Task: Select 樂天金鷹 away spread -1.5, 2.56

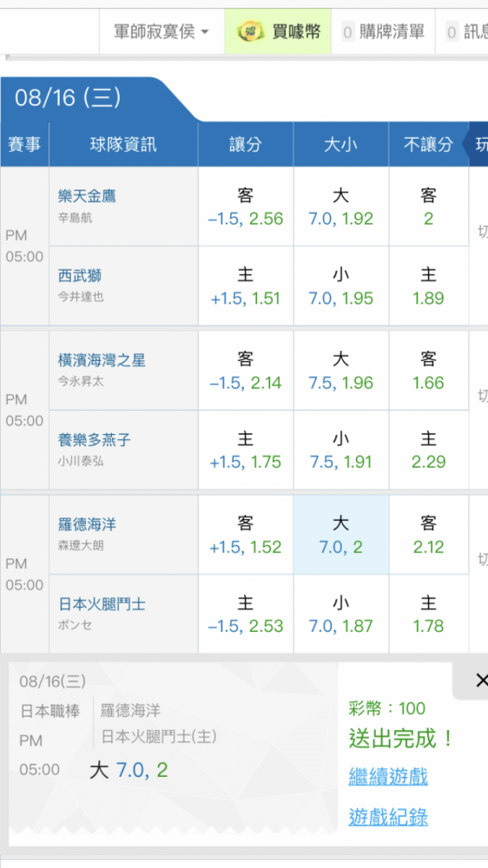Action: pos(246,207)
